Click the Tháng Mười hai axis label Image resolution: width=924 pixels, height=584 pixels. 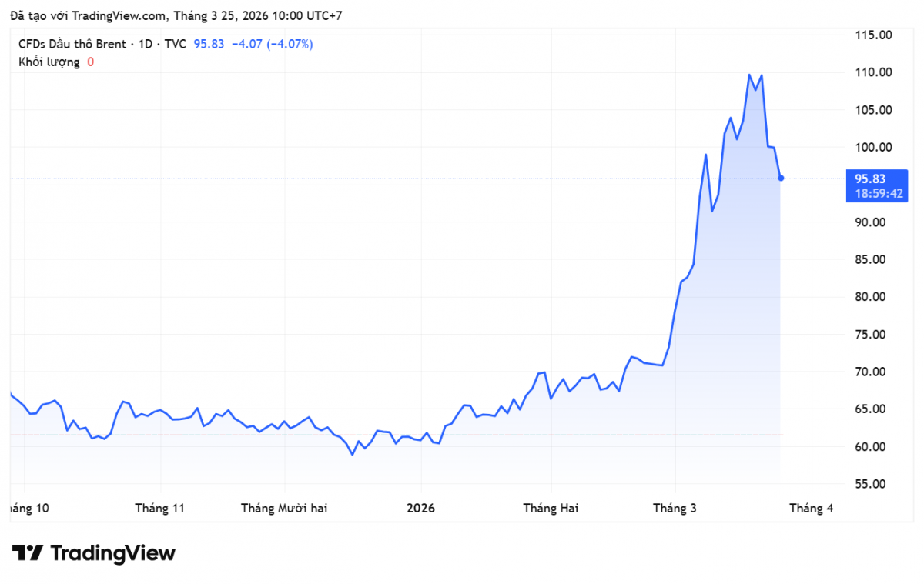click(284, 509)
